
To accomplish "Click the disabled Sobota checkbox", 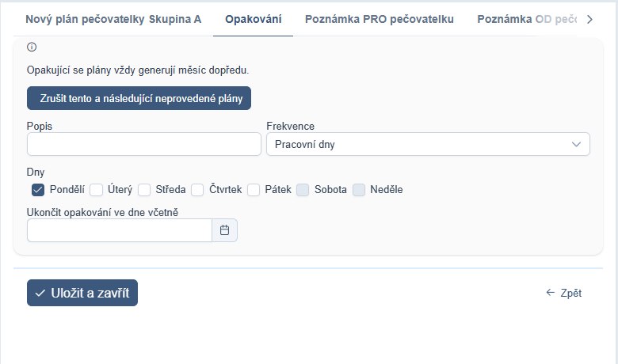I will point(303,190).
